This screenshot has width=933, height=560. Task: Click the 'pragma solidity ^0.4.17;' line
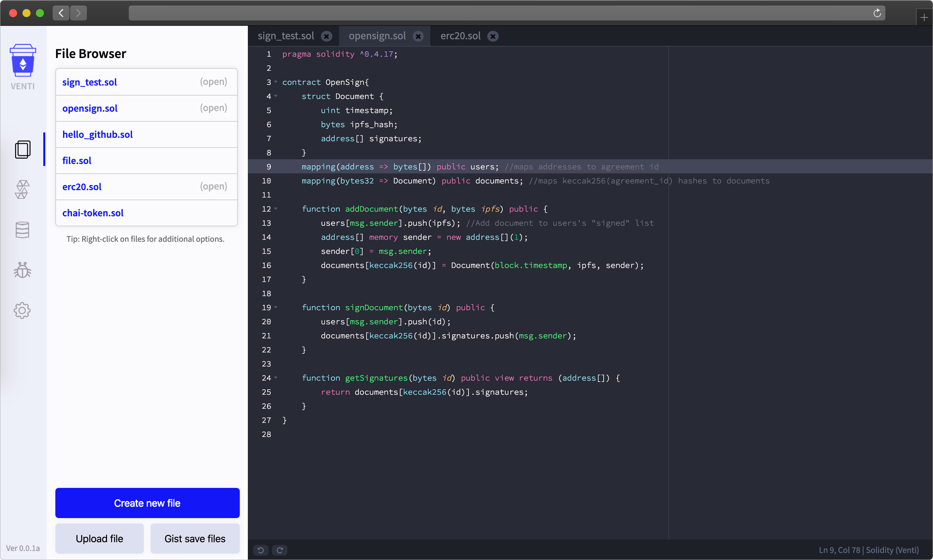click(x=340, y=54)
